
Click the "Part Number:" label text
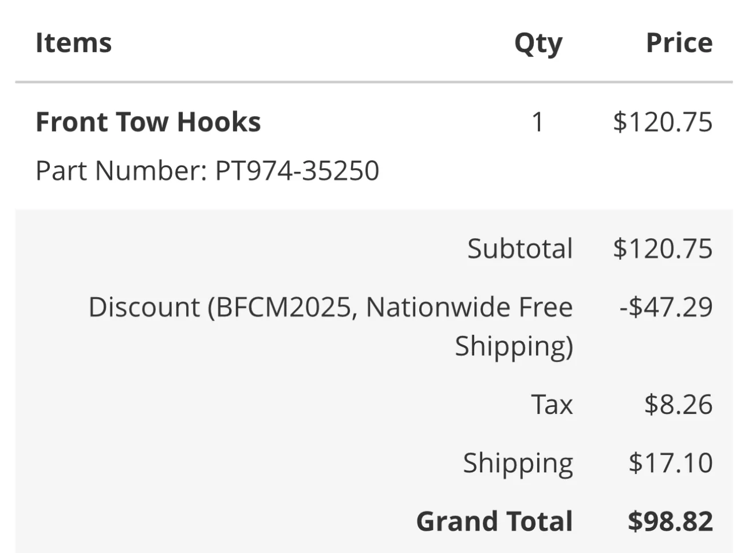121,171
